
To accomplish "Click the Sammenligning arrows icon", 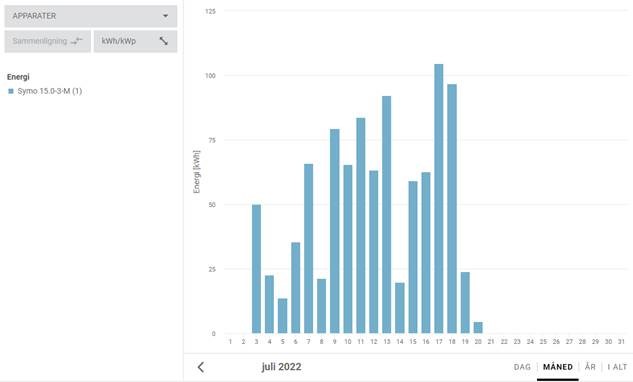I will pos(77,41).
